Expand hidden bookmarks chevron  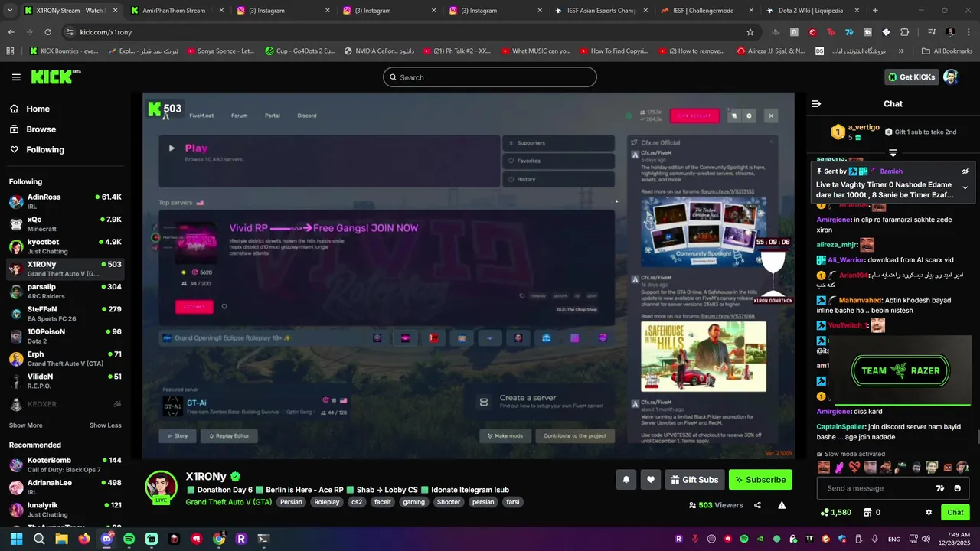[901, 51]
